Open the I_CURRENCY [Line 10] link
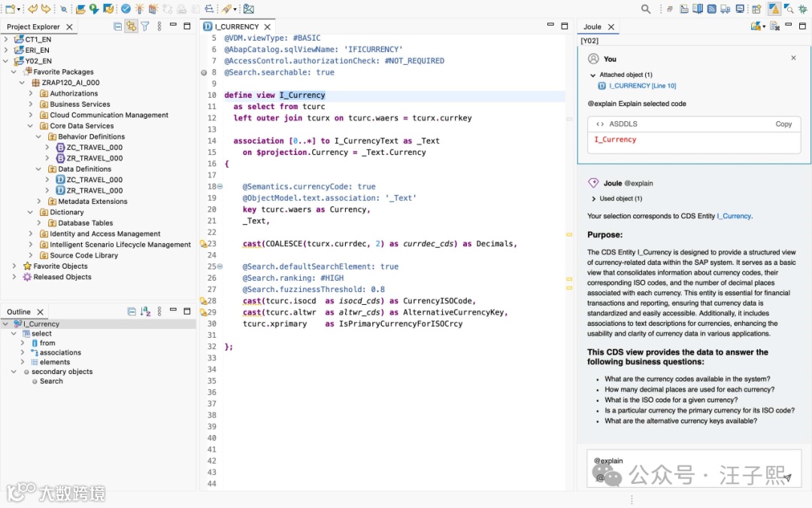812x508 pixels. click(x=642, y=86)
